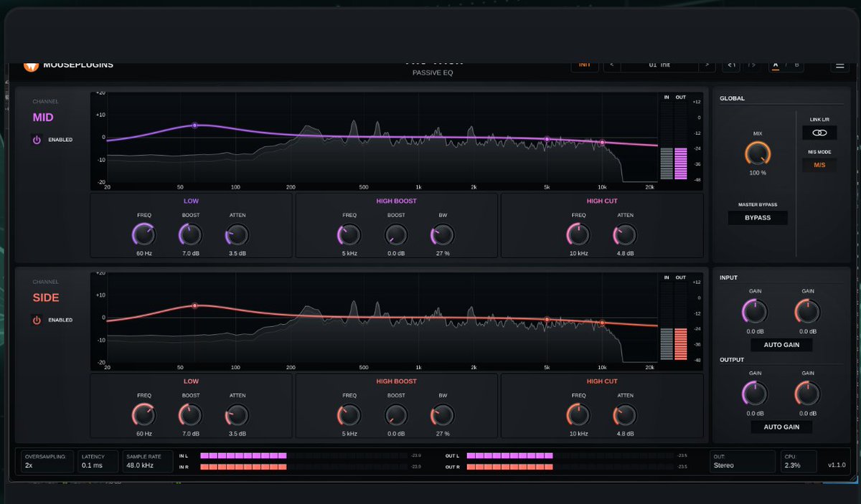Click the SIDE BW '27 %' value

click(443, 434)
